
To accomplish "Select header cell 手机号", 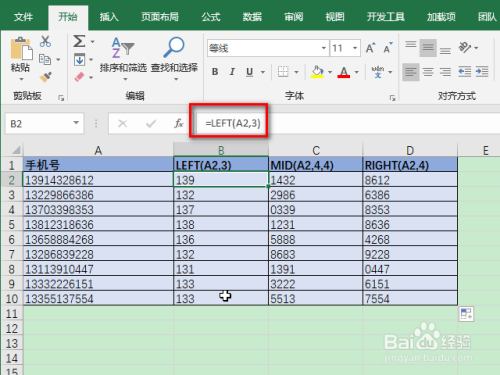I will pos(98,165).
